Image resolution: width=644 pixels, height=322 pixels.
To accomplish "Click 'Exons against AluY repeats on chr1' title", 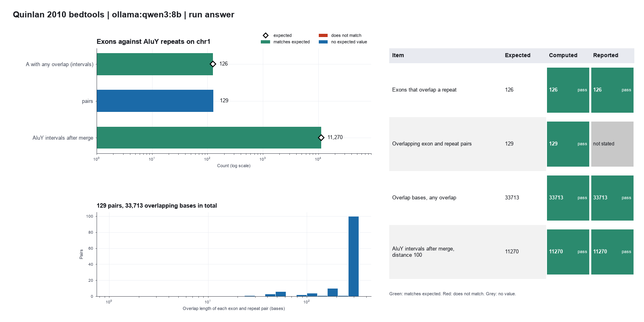I will 153,41.
